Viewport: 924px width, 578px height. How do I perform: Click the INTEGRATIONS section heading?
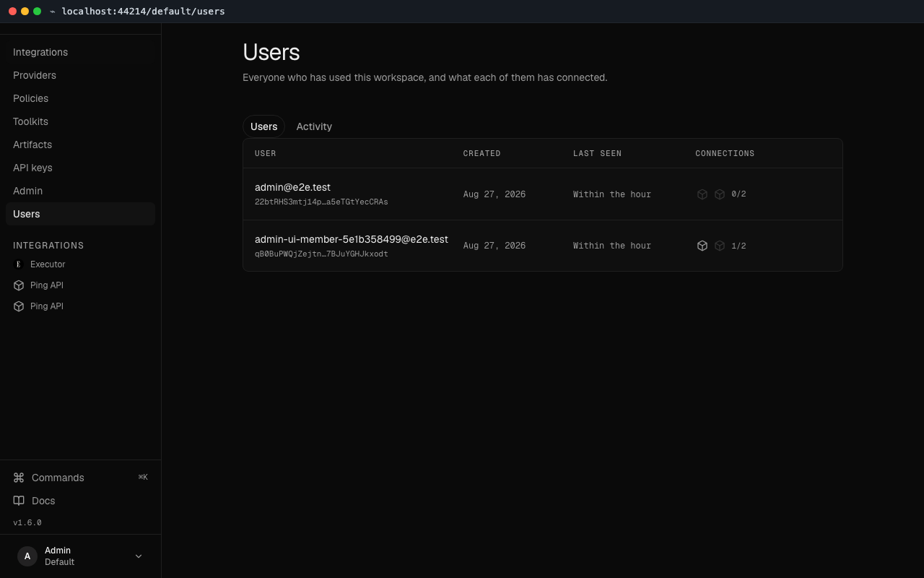coord(48,246)
